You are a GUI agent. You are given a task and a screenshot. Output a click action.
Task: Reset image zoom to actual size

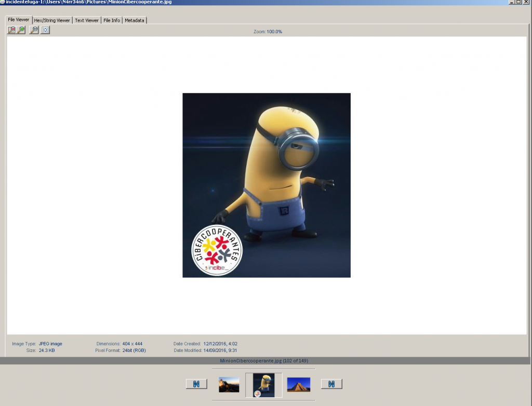(34, 30)
